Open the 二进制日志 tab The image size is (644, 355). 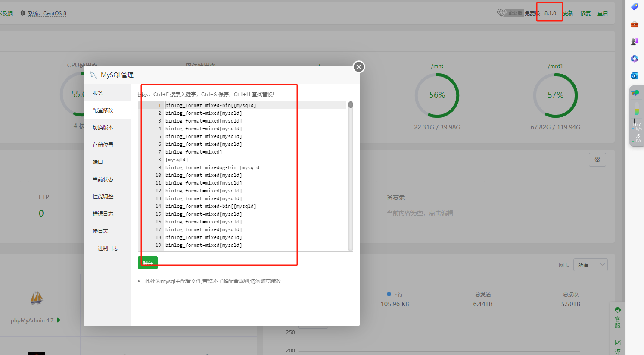point(108,248)
